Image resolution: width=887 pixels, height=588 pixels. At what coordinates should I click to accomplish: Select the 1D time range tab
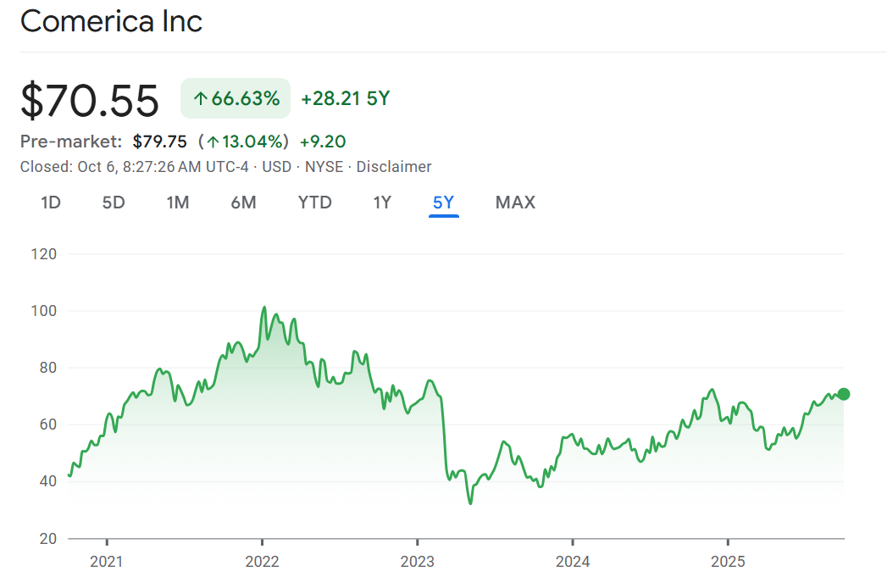pyautogui.click(x=51, y=202)
